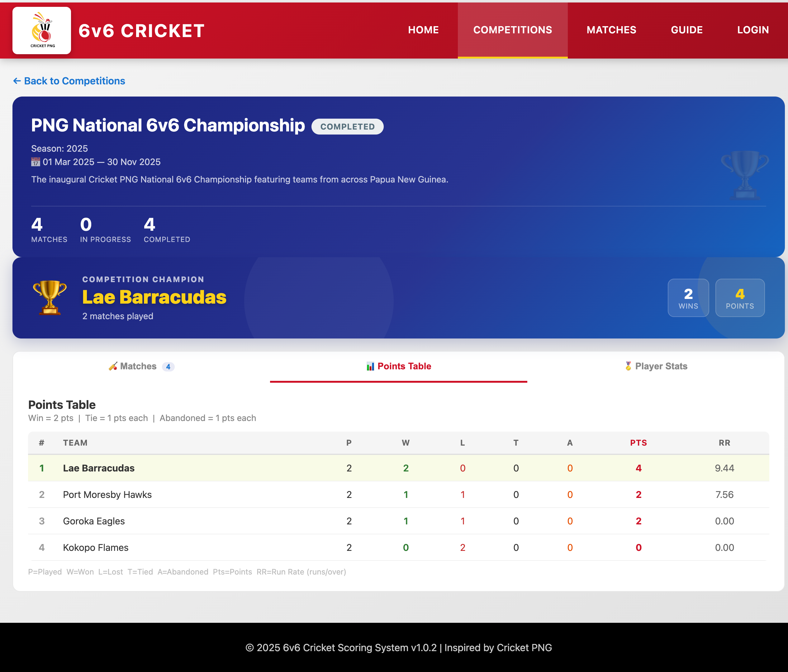Click the gold trophy champion icon

pos(50,298)
